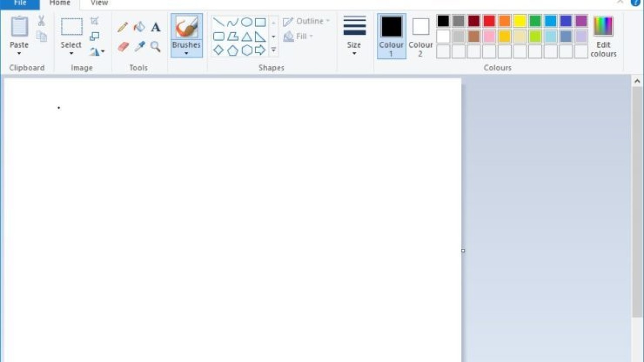The height and width of the screenshot is (362, 644).
Task: Select the Eraser tool
Action: pos(123,47)
